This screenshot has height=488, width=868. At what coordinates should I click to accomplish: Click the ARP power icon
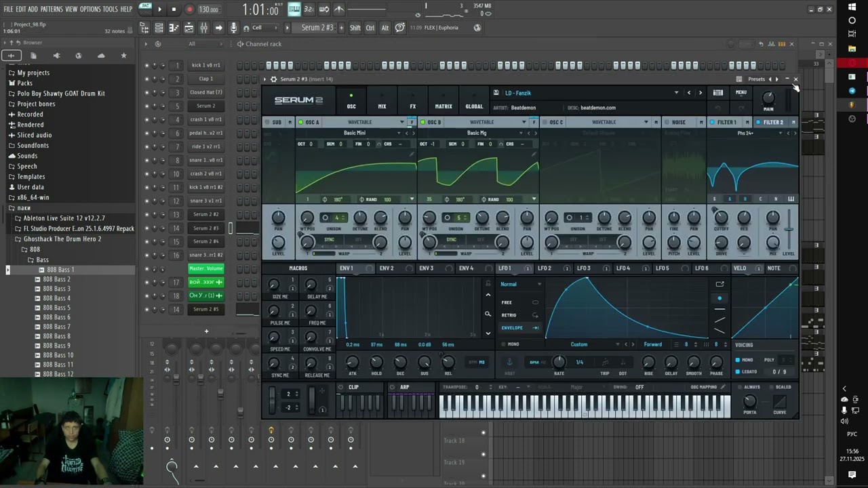click(392, 387)
